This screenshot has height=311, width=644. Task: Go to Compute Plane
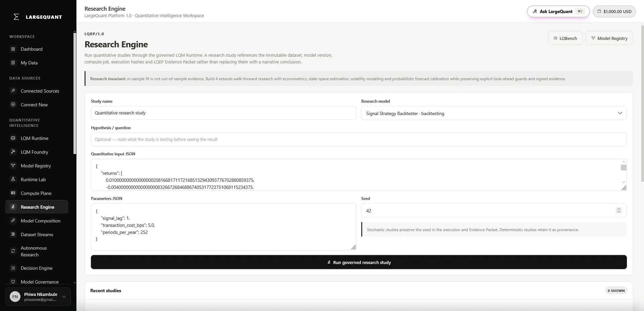(37, 193)
